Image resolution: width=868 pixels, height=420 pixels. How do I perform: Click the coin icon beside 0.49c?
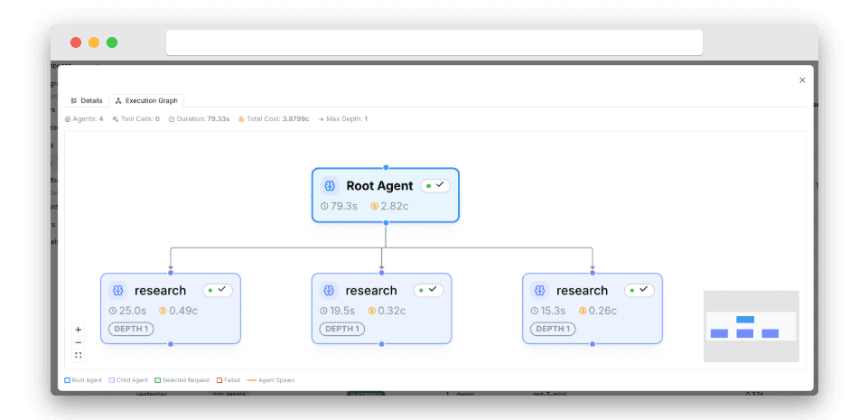(x=163, y=311)
